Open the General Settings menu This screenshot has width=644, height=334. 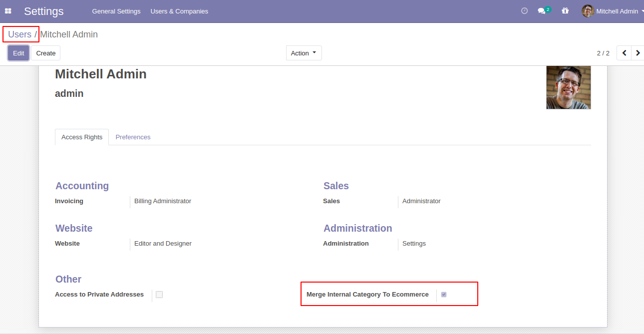click(x=116, y=11)
